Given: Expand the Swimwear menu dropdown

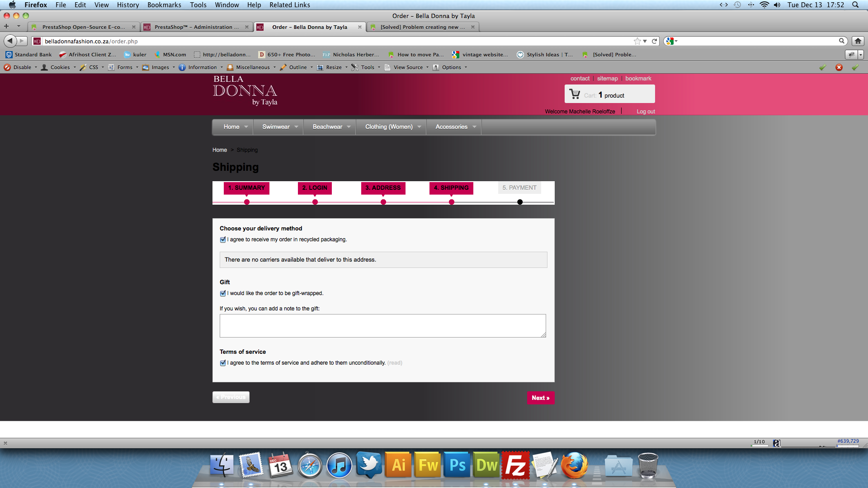Looking at the screenshot, I should pyautogui.click(x=296, y=127).
